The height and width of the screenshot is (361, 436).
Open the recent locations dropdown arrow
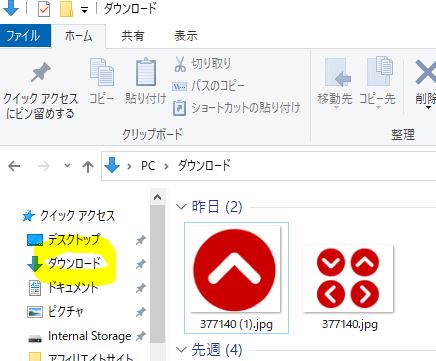coord(67,165)
